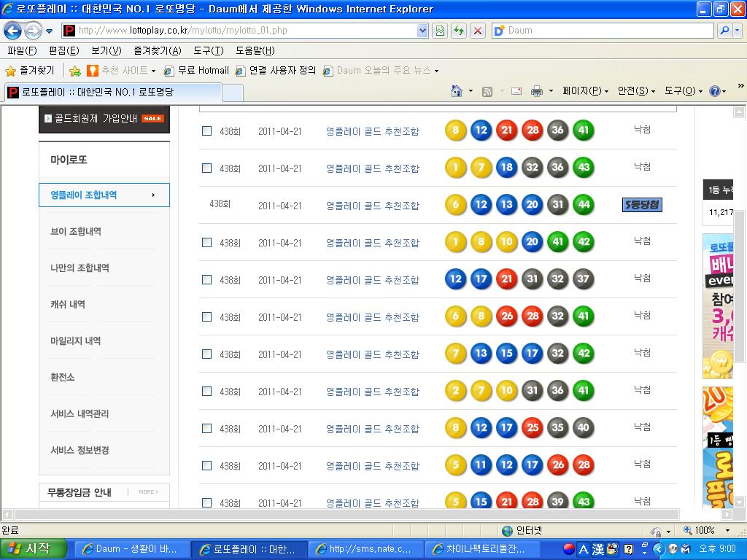Image resolution: width=747 pixels, height=560 pixels.
Task: Click the 5등당첨 winning badge
Action: (x=642, y=206)
